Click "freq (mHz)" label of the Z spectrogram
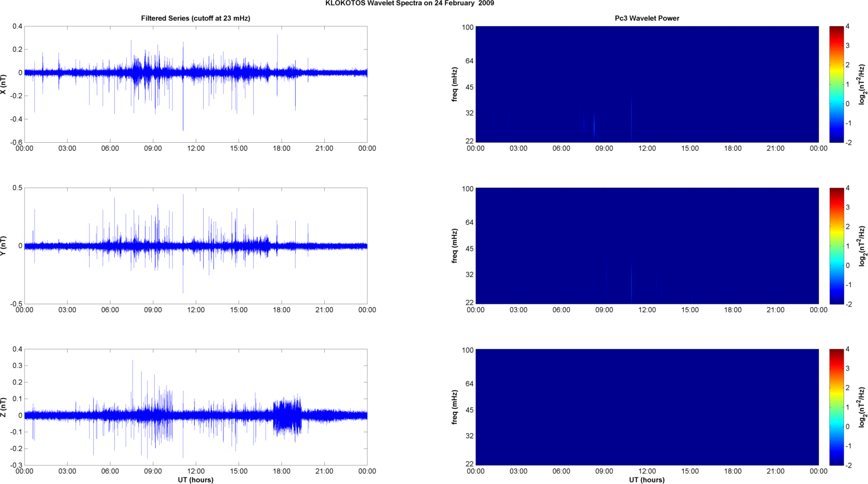This screenshot has height=484, width=868. (x=455, y=407)
